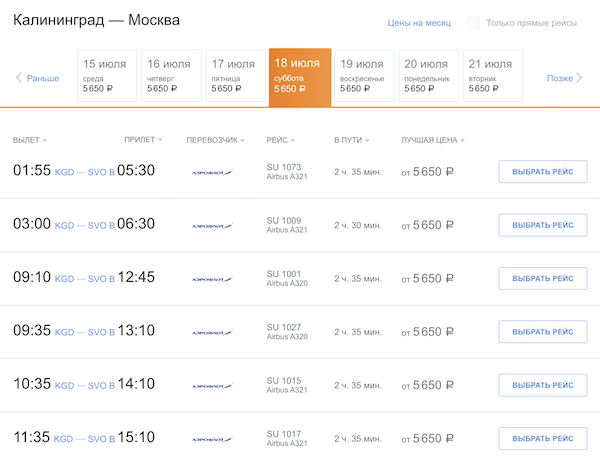Screen dimensions: 600x465
Task: Switch to the 19 July Sunday tab
Action: [x=364, y=76]
